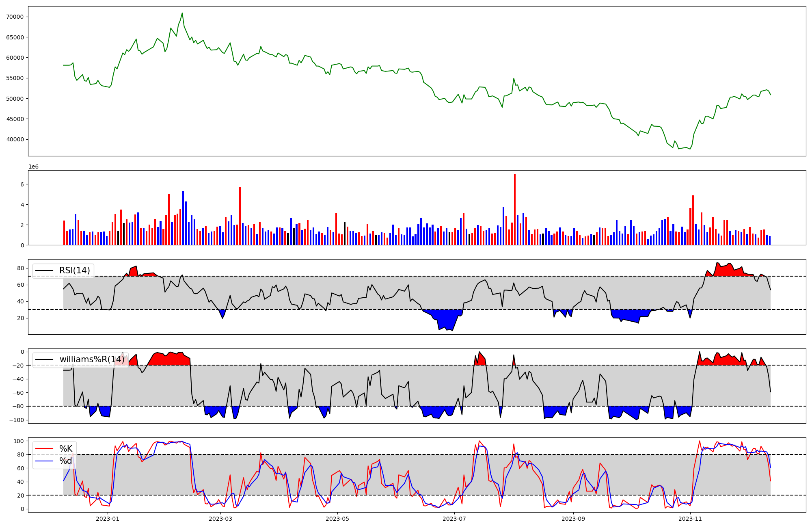Click the %K legend entry text
Screen dimensions: 812x528
pyautogui.click(x=66, y=448)
